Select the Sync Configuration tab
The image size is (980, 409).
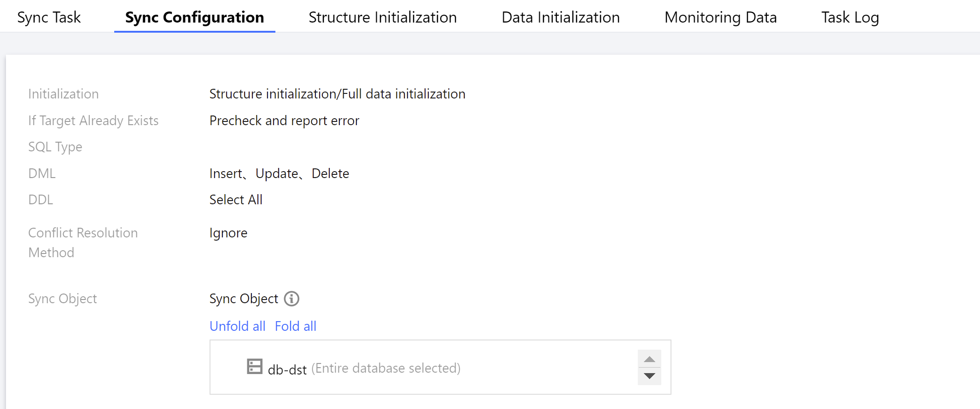coord(194,17)
